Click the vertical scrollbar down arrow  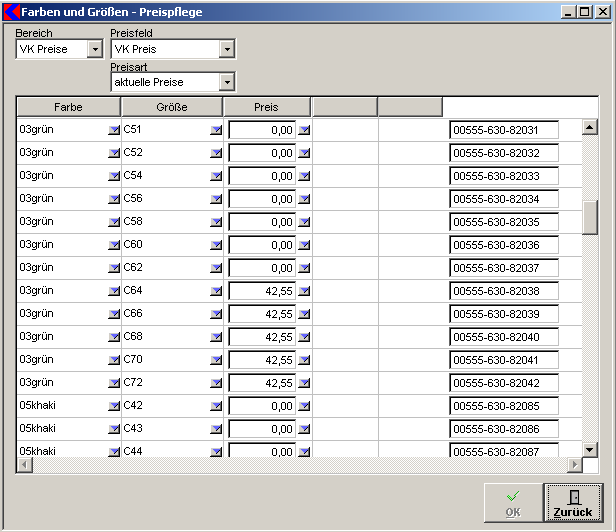(590, 450)
